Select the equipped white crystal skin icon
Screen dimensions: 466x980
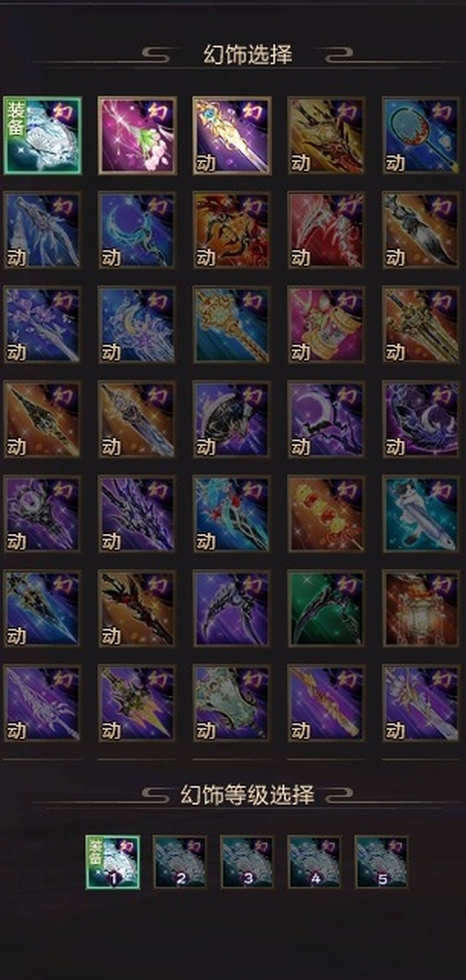[42, 135]
